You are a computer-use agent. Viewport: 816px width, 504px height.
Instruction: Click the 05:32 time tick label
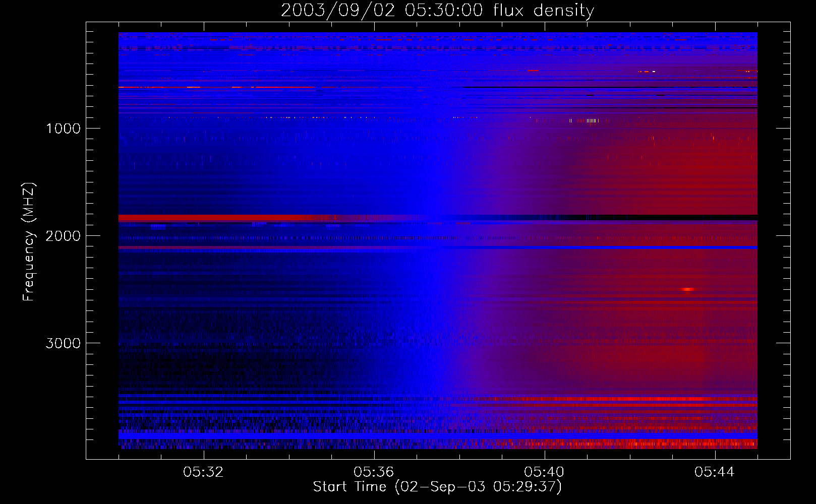point(204,472)
